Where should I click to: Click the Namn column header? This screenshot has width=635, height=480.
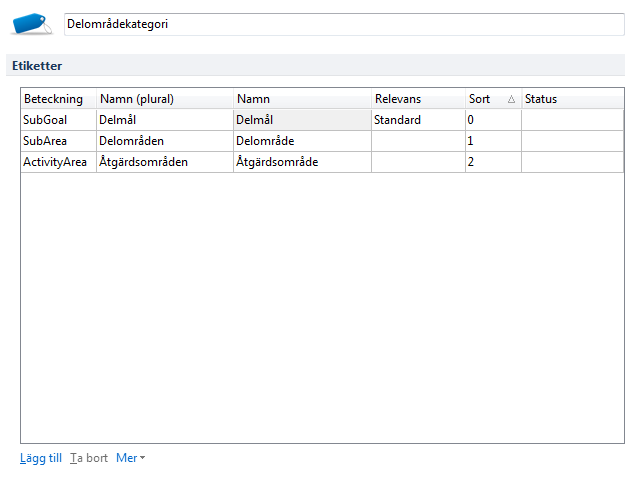[301, 99]
